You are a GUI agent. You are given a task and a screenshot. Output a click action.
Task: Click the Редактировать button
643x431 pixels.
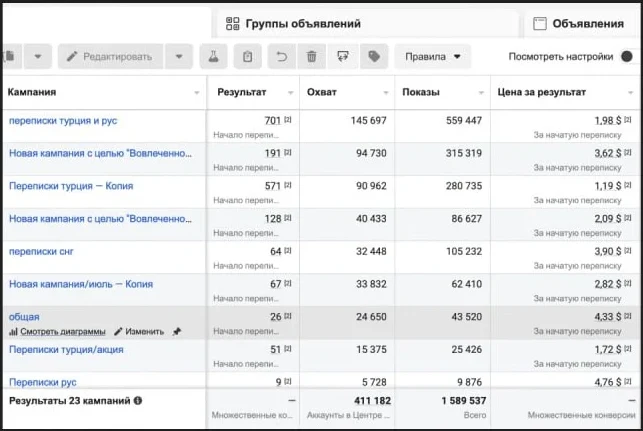110,56
